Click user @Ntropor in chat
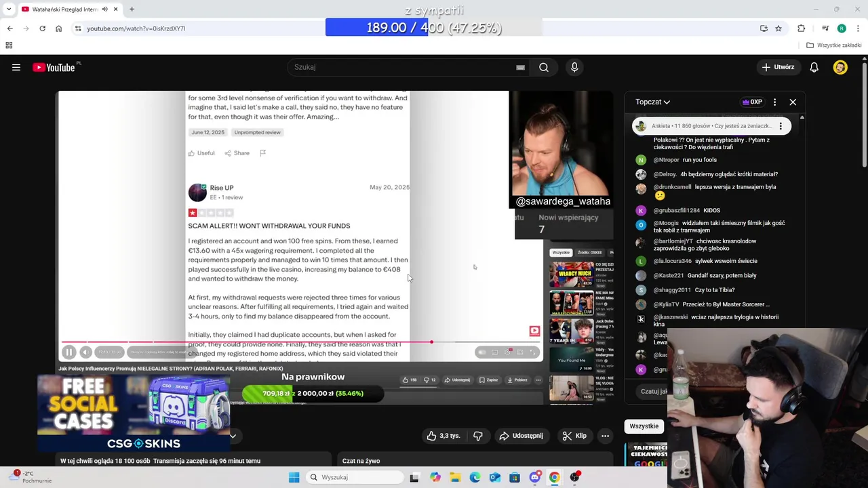The height and width of the screenshot is (488, 868). pyautogui.click(x=666, y=160)
